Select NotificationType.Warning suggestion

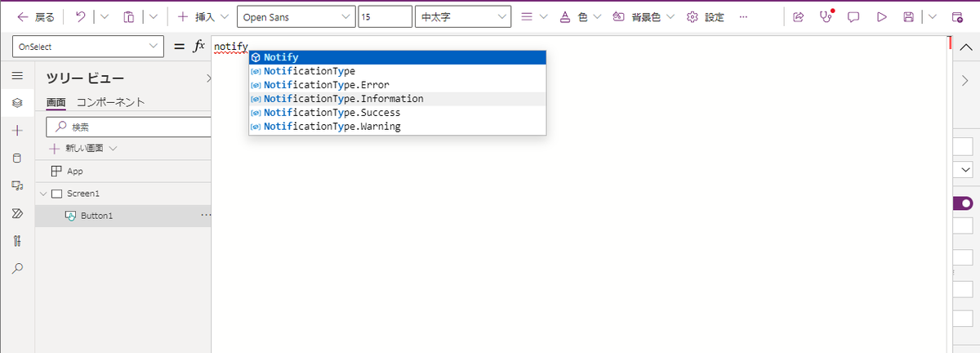pyautogui.click(x=397, y=127)
